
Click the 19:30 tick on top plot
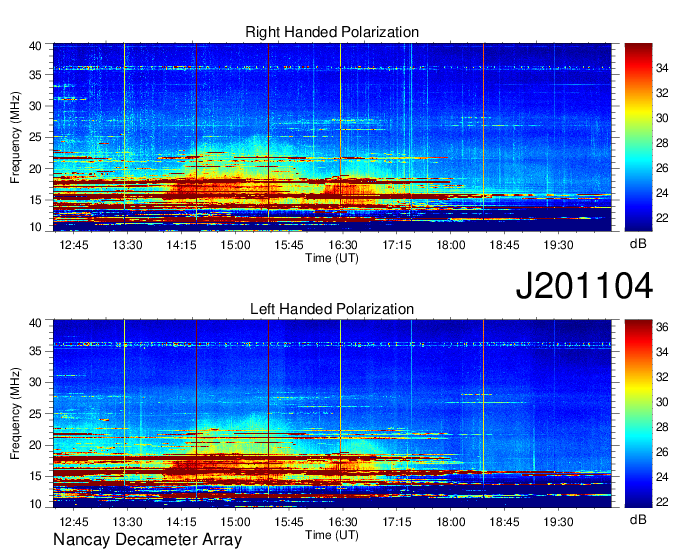pyautogui.click(x=559, y=245)
